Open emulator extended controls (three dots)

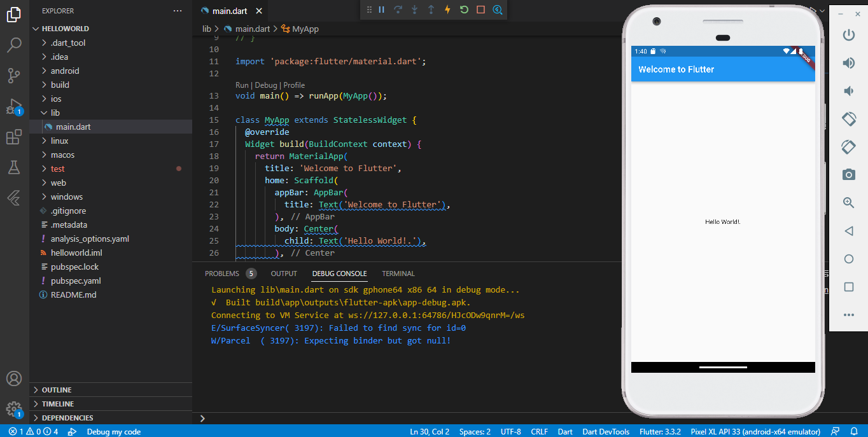click(x=848, y=315)
